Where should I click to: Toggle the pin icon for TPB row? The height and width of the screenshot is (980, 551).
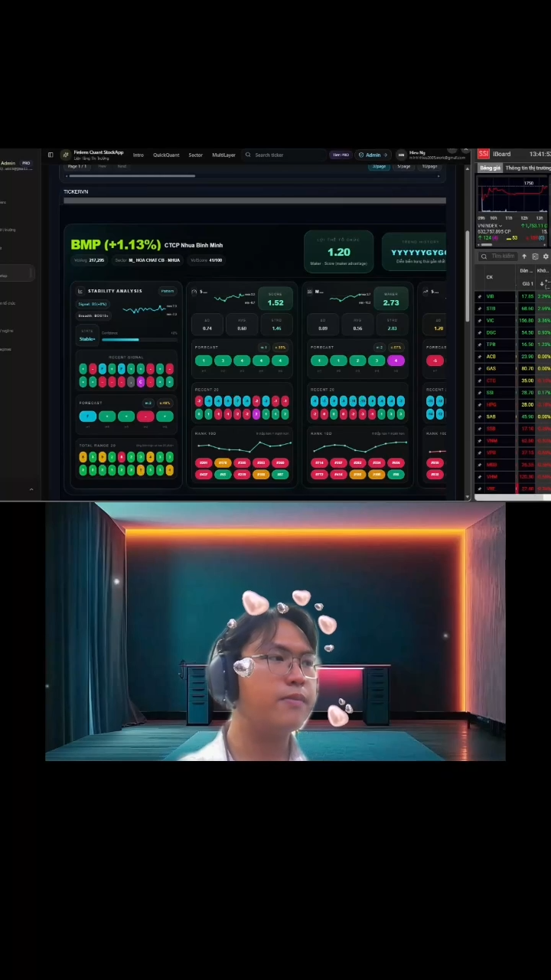[480, 345]
